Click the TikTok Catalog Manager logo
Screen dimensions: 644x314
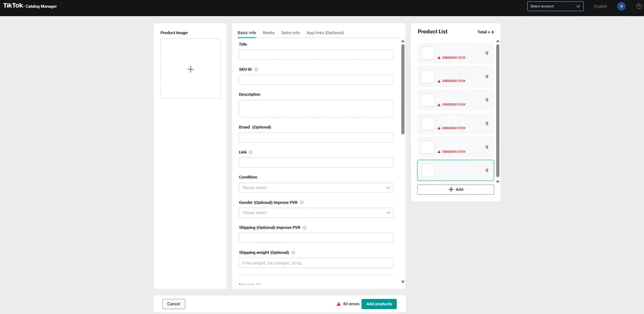tap(30, 6)
